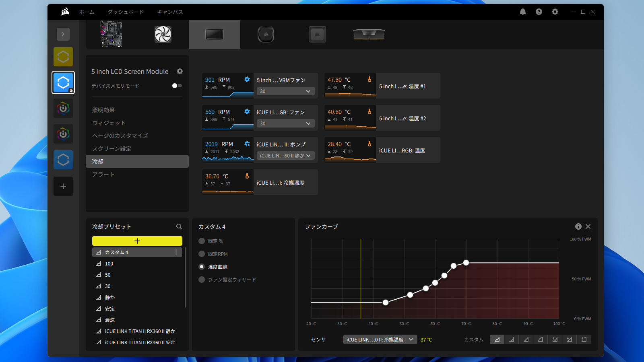Screen dimensions: 644x362
Task: Select the motherboard device thumbnail
Action: tap(111, 34)
